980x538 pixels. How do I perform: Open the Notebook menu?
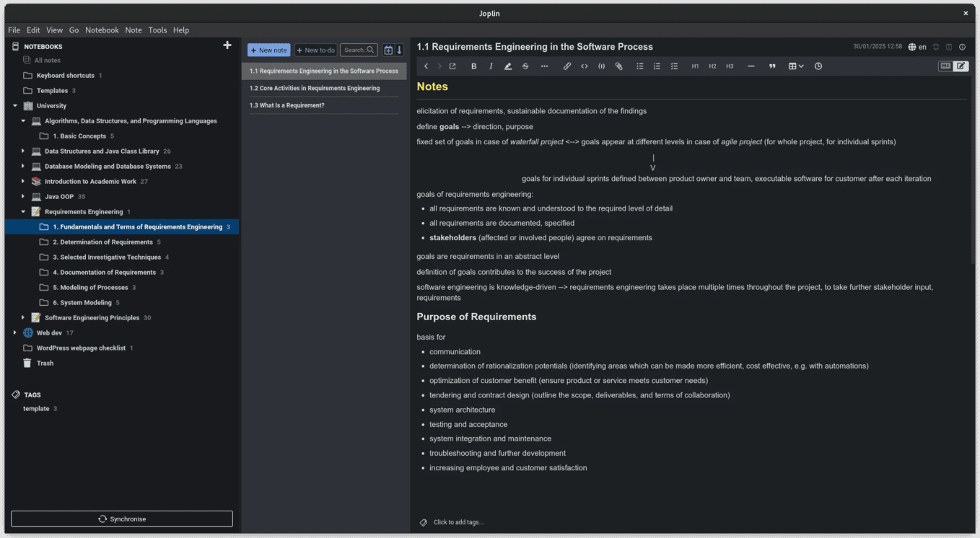[102, 30]
